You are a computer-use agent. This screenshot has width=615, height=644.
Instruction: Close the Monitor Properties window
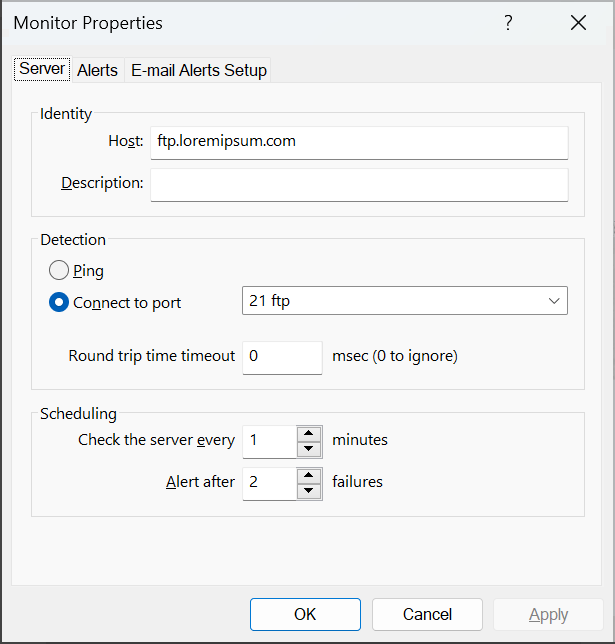pos(578,23)
